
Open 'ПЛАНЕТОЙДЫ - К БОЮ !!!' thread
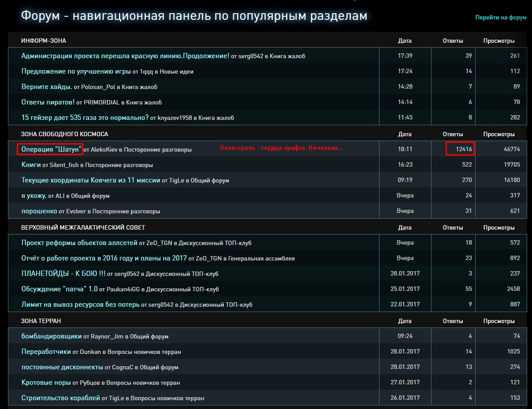tap(63, 274)
